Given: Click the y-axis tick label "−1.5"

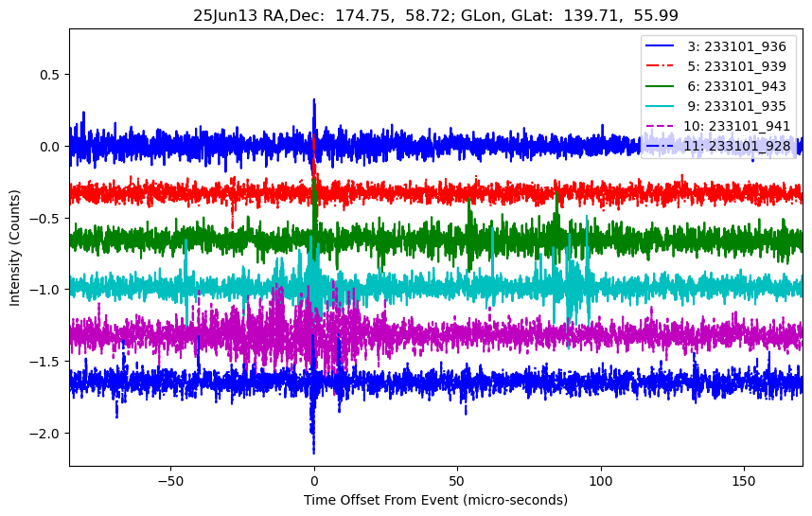Looking at the screenshot, I should [x=46, y=361].
